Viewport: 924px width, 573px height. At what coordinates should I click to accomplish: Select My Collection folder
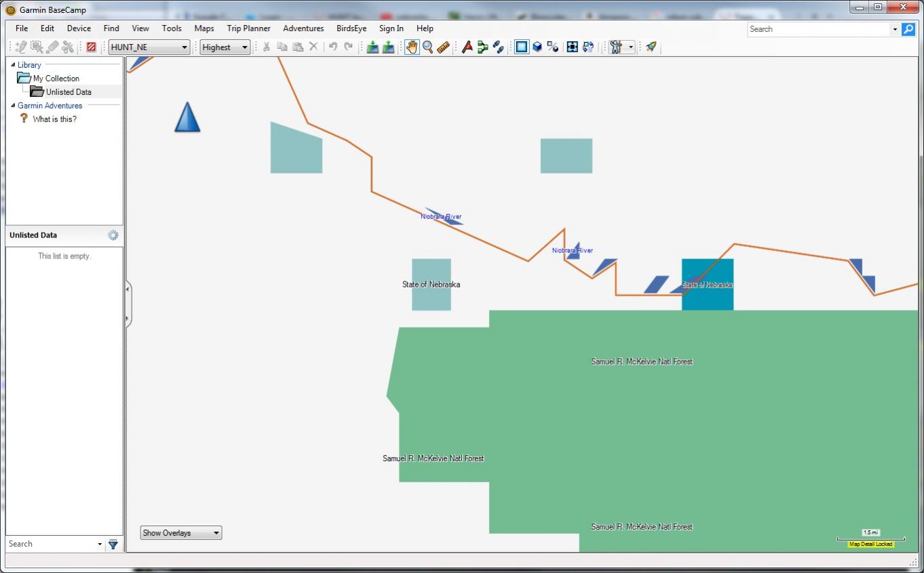[x=56, y=78]
